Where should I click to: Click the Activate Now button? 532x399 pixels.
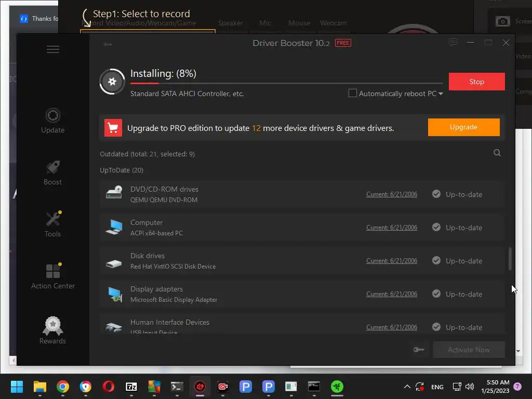[x=469, y=350]
